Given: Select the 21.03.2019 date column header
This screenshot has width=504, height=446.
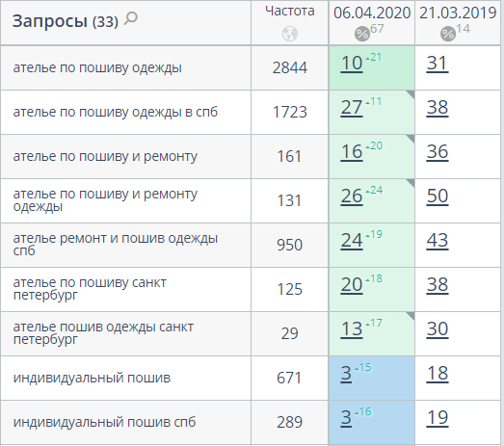Looking at the screenshot, I should tap(458, 13).
